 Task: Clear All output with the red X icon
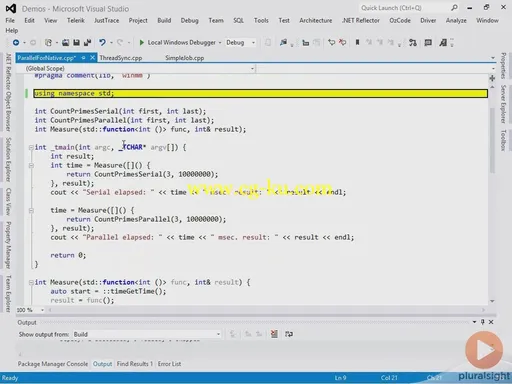(x=274, y=334)
